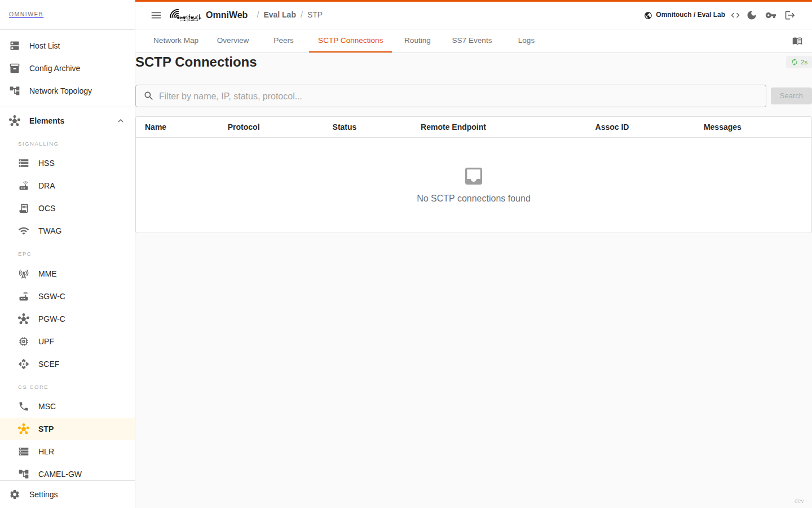Switch to Logs tab
This screenshot has height=508, width=812.
[526, 41]
